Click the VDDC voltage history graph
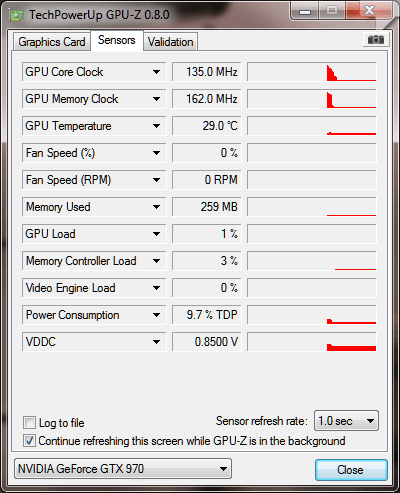Screen dimensions: 400x493 (312, 342)
